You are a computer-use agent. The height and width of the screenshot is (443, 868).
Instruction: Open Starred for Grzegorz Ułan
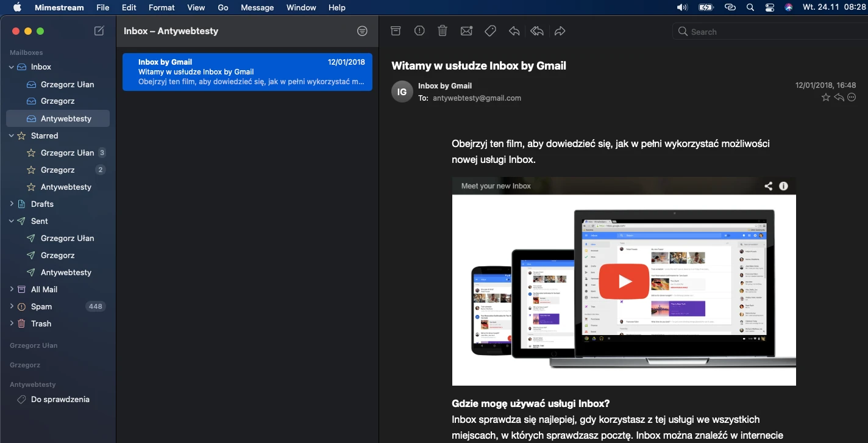tap(59, 153)
